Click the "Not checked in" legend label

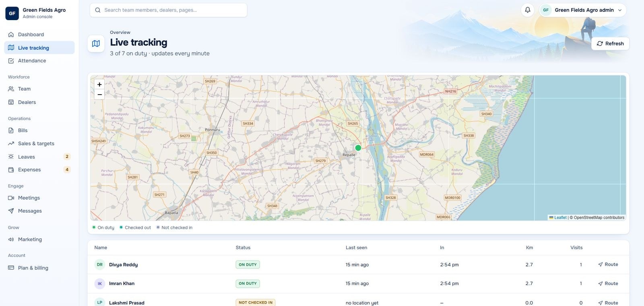177,227
